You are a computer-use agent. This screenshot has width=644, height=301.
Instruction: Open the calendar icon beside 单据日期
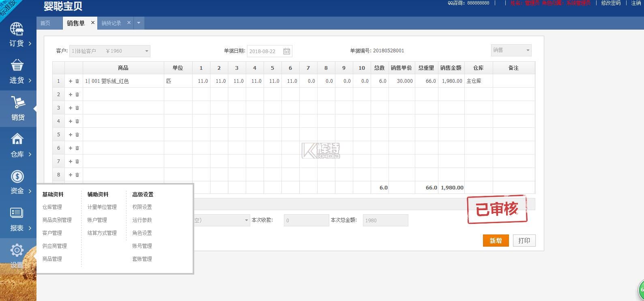pos(286,51)
